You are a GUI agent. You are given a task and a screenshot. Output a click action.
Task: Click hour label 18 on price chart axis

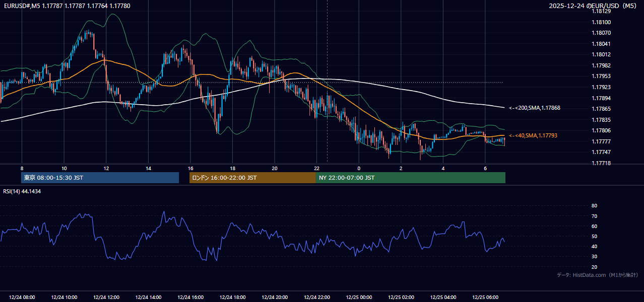pyautogui.click(x=232, y=168)
